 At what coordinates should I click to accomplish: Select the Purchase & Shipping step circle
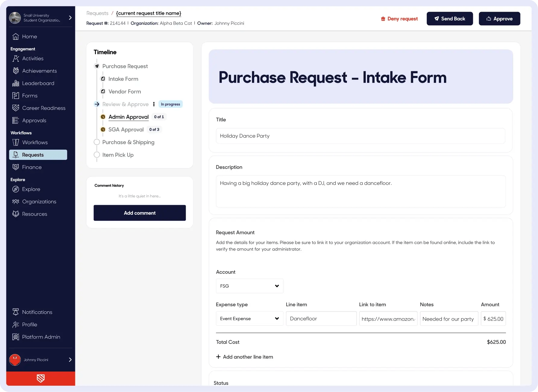point(97,142)
